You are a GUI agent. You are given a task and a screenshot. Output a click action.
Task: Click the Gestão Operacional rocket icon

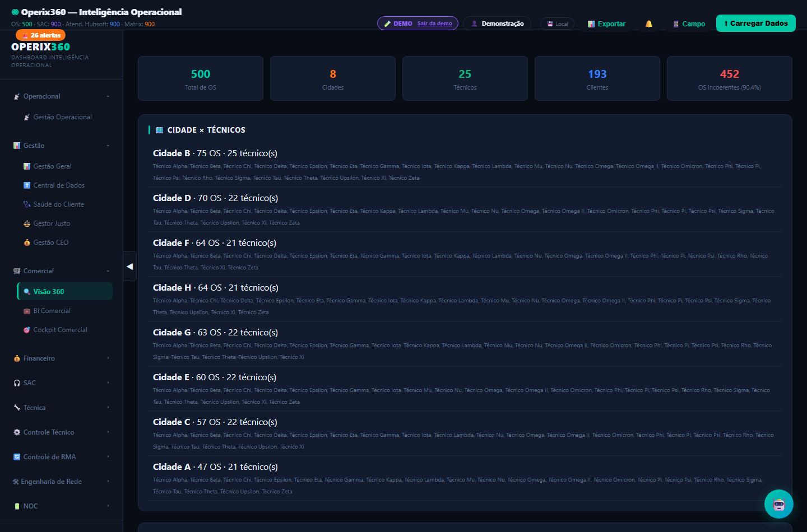tap(27, 117)
